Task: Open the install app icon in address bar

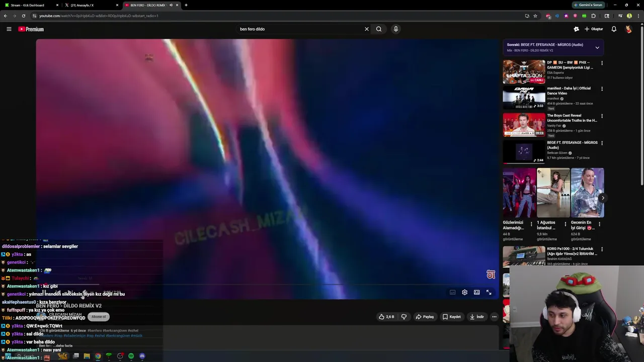Action: (x=527, y=16)
